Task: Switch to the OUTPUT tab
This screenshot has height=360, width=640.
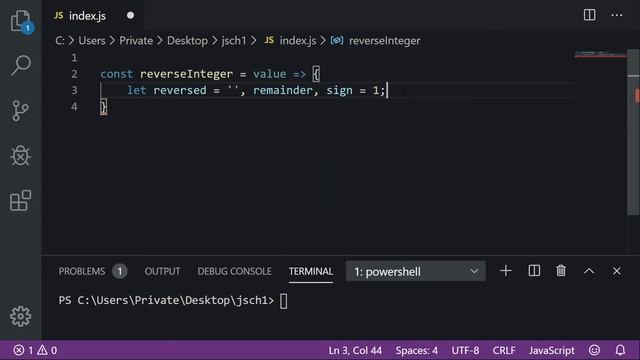Action: tap(162, 271)
